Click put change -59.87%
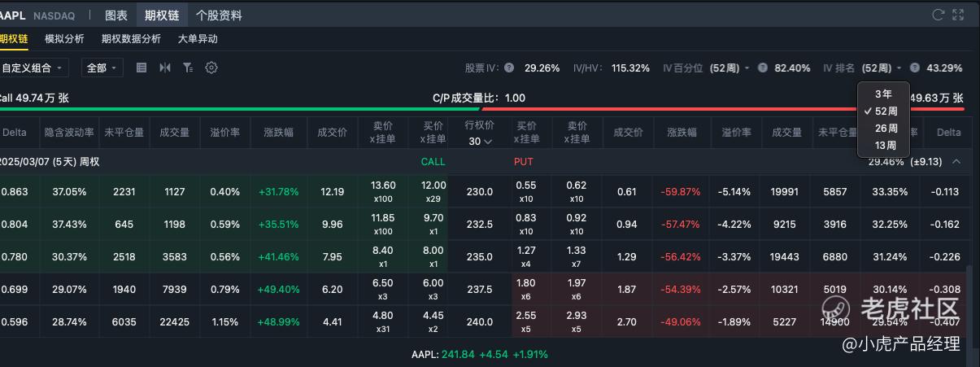The image size is (980, 367). [x=682, y=192]
